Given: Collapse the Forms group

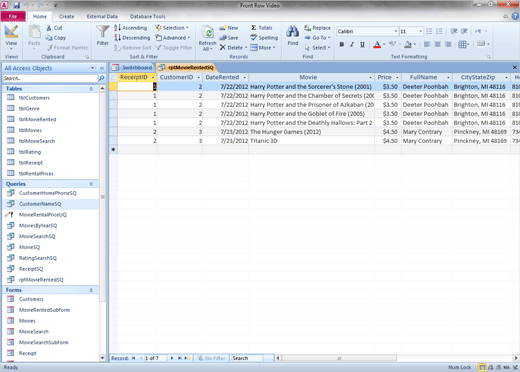Looking at the screenshot, I should coord(91,290).
